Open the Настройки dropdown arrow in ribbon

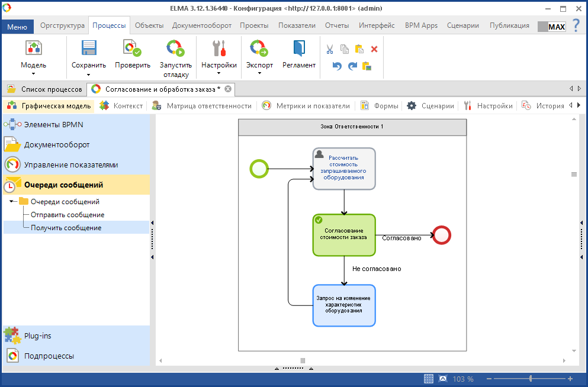[x=219, y=73]
